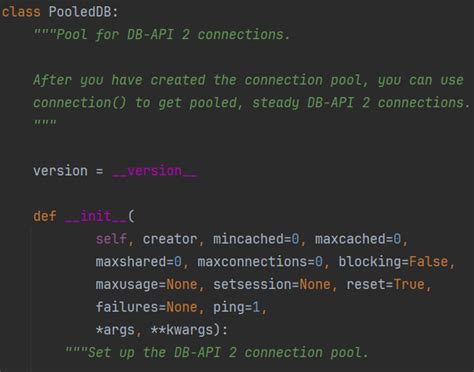Click the ping=1 parameter
Image resolution: width=474 pixels, height=372 pixels.
tap(236, 307)
